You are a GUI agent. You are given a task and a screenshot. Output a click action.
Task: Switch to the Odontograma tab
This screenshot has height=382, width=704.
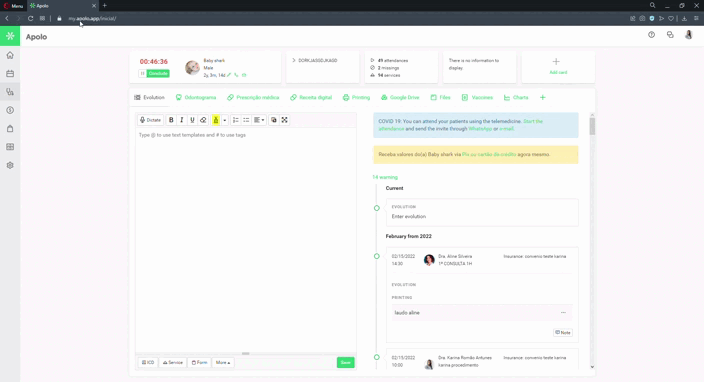point(196,97)
